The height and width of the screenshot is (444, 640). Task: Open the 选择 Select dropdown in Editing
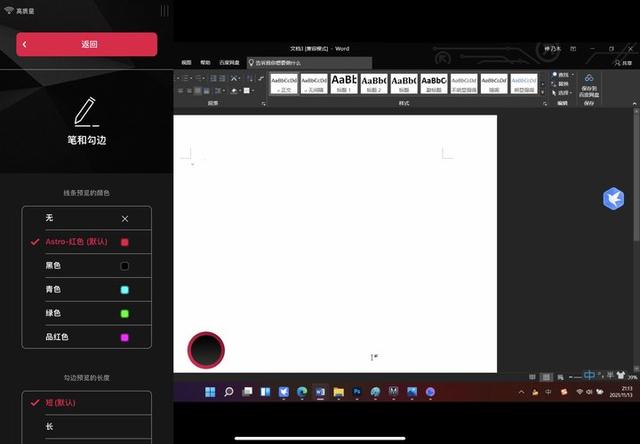562,92
